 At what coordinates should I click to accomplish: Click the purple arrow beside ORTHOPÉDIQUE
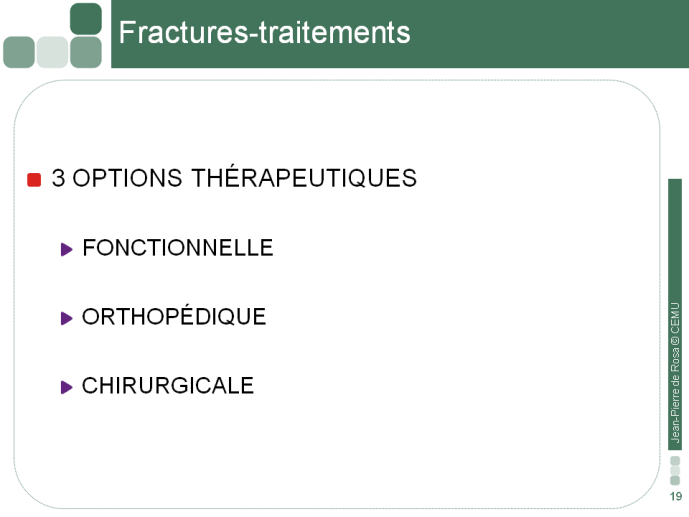[66, 318]
